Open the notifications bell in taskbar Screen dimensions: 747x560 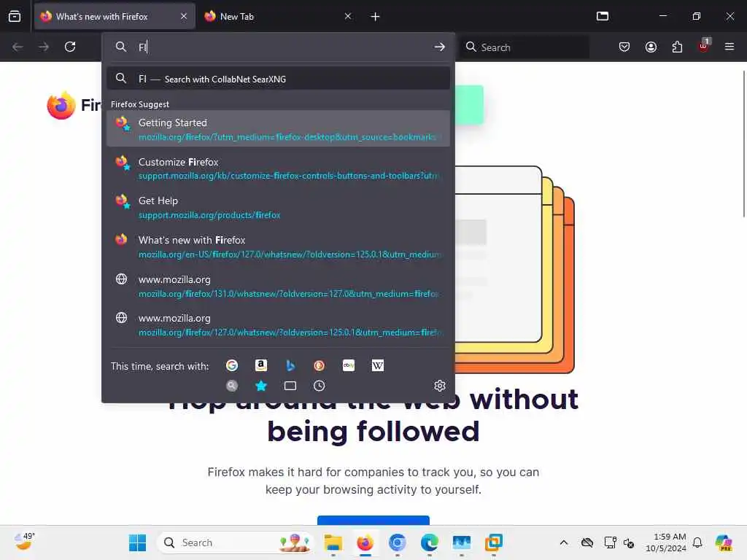tap(697, 542)
